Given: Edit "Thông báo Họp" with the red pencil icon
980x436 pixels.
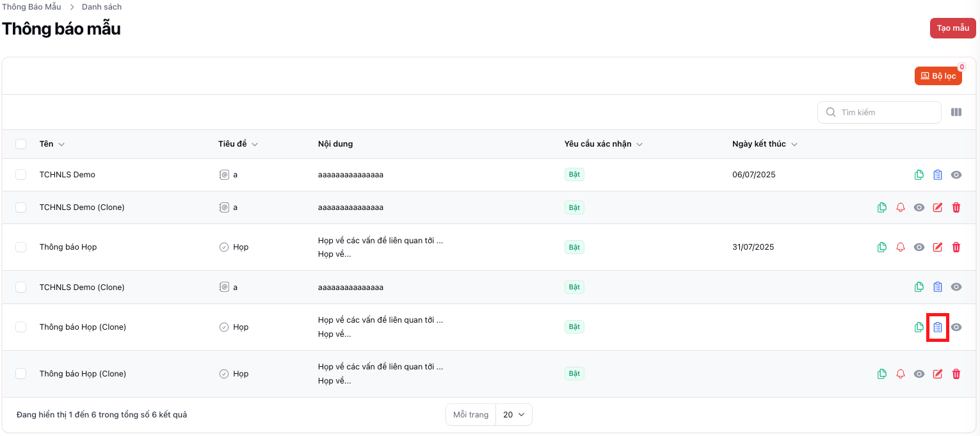Looking at the screenshot, I should pyautogui.click(x=938, y=246).
